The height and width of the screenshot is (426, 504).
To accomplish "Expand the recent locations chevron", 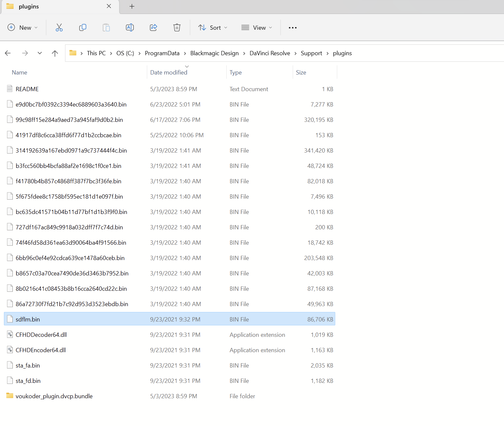I will pos(40,53).
